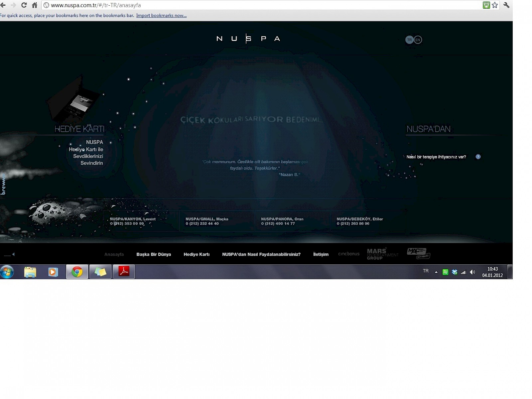Bookmark this page with the star icon
The width and height of the screenshot is (532, 399).
[x=495, y=5]
